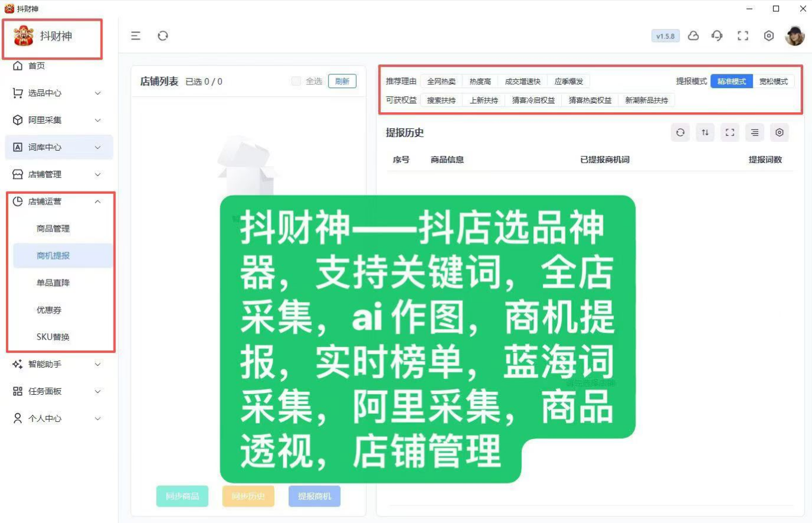Toggle the 成交增速快 filter tag
The width and height of the screenshot is (812, 523).
pyautogui.click(x=523, y=82)
